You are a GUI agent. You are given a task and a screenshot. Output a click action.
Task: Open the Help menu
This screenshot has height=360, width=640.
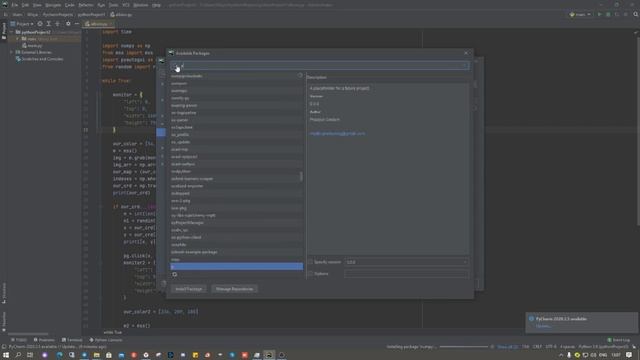click(156, 5)
